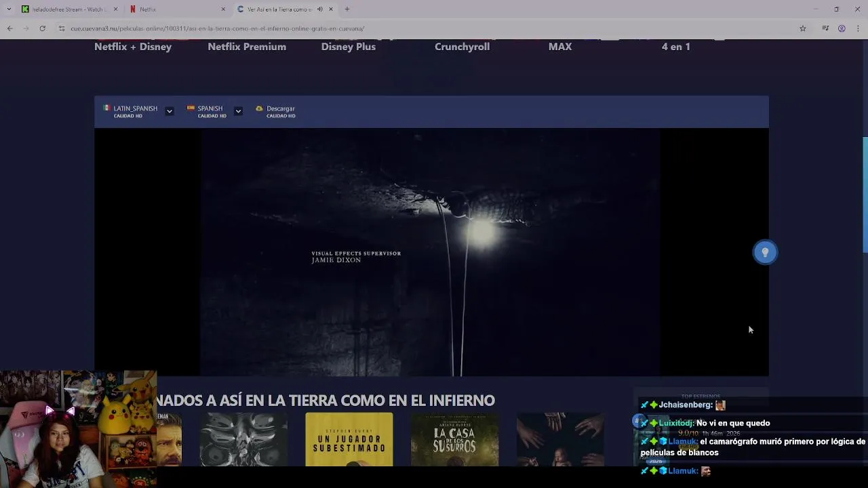This screenshot has width=868, height=488.
Task: Close the Ver Así en la Tierra tab
Action: point(331,9)
